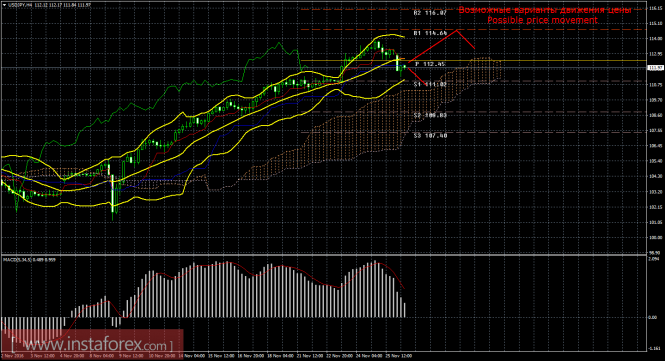665x361 pixels.
Task: Select the S2 108.83 support level label
Action: click(430, 115)
